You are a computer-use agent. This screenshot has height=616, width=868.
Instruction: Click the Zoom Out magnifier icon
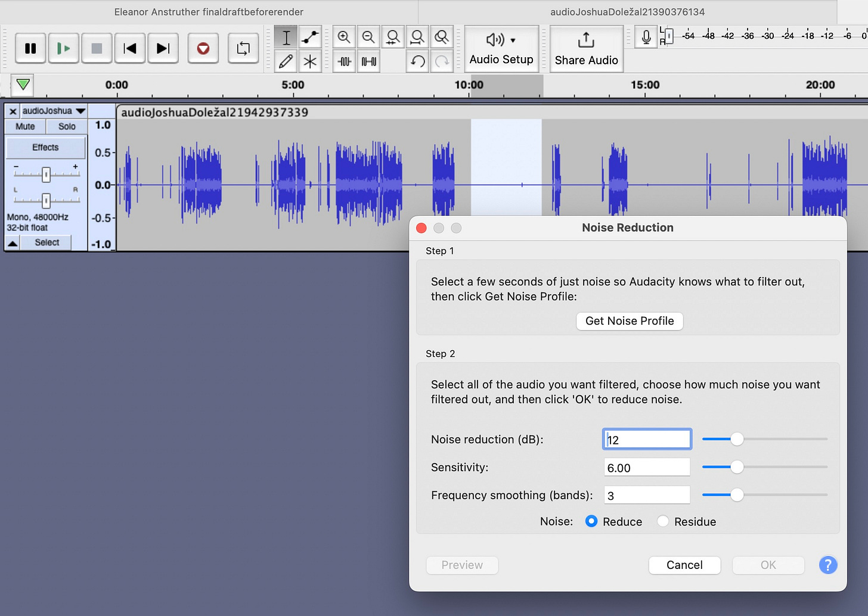[x=368, y=38]
